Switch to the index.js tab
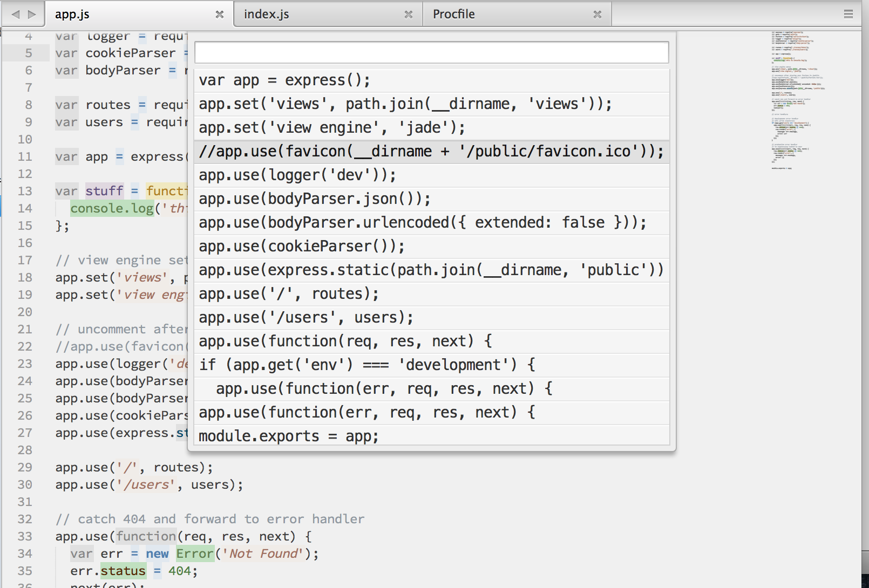The image size is (869, 588). click(328, 14)
